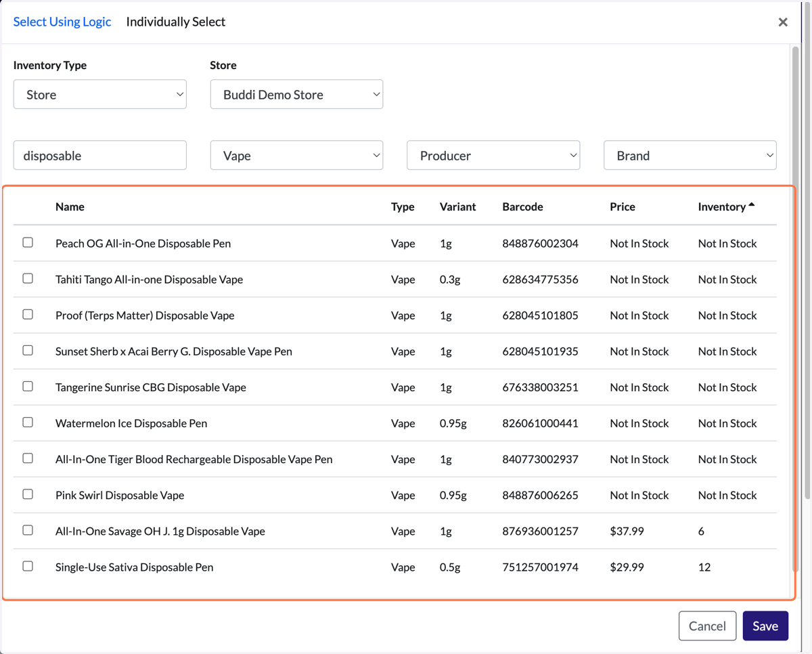Click the product name Pink Swirl Disposable Vape

[x=120, y=495]
